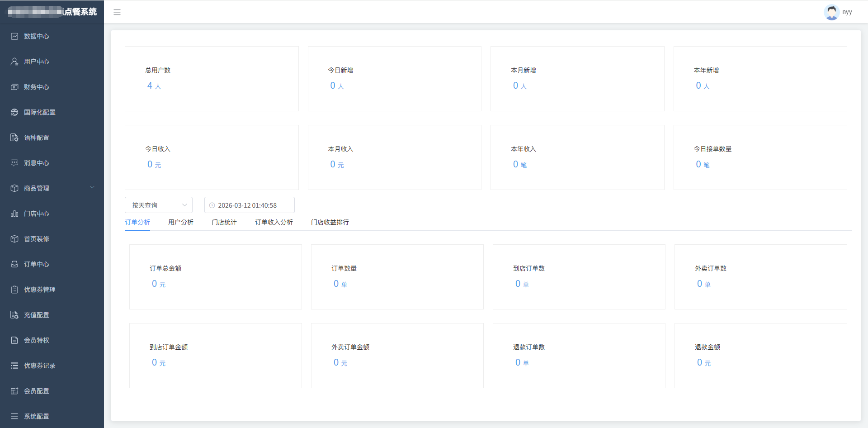Click the 充值配置 sidebar link
The image size is (868, 428).
[37, 315]
